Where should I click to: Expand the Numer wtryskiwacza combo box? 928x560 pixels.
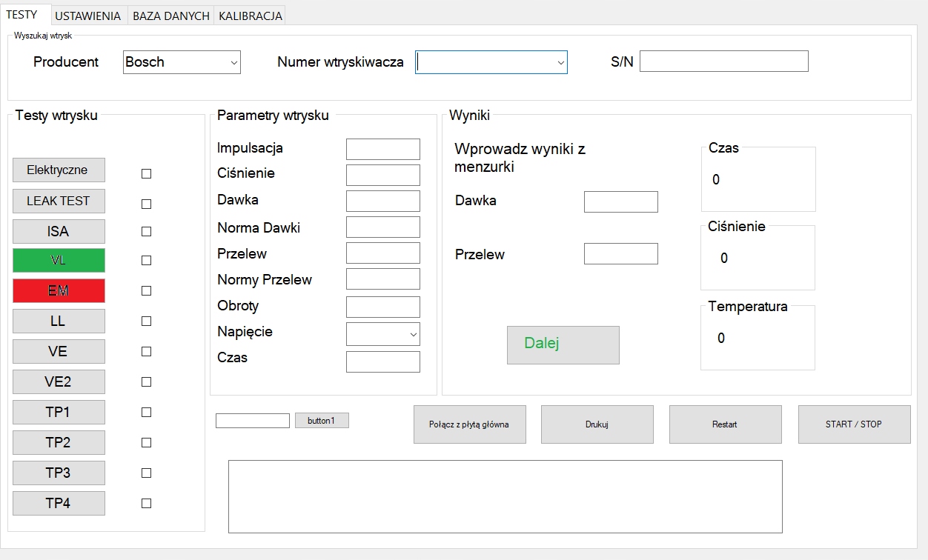(x=560, y=63)
